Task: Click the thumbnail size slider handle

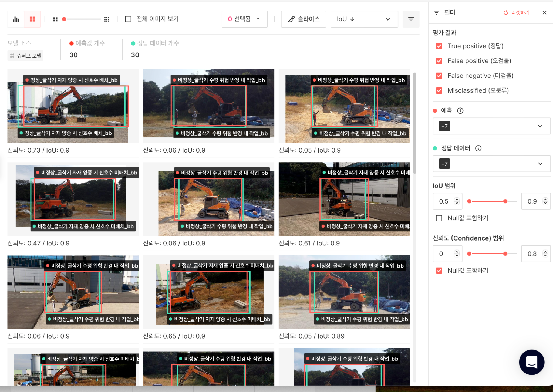Action: 64,19
